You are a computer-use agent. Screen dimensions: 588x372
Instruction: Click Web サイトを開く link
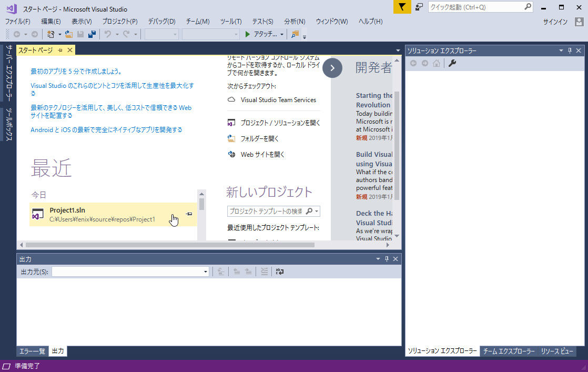262,155
